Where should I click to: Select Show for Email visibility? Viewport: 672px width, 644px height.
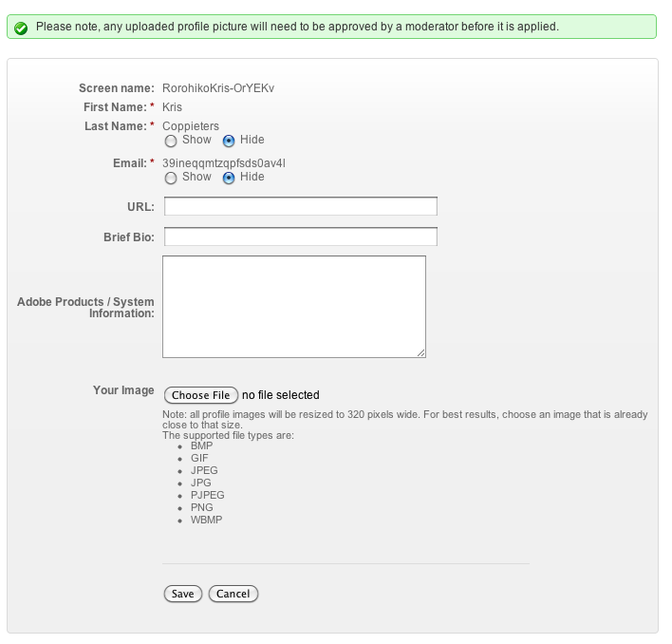(x=171, y=178)
